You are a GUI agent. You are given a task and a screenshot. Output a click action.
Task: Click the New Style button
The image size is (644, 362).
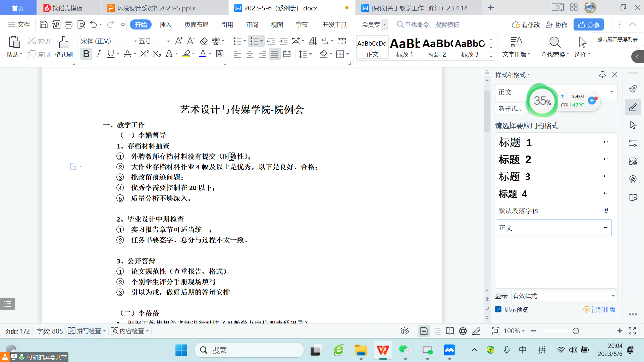click(509, 108)
